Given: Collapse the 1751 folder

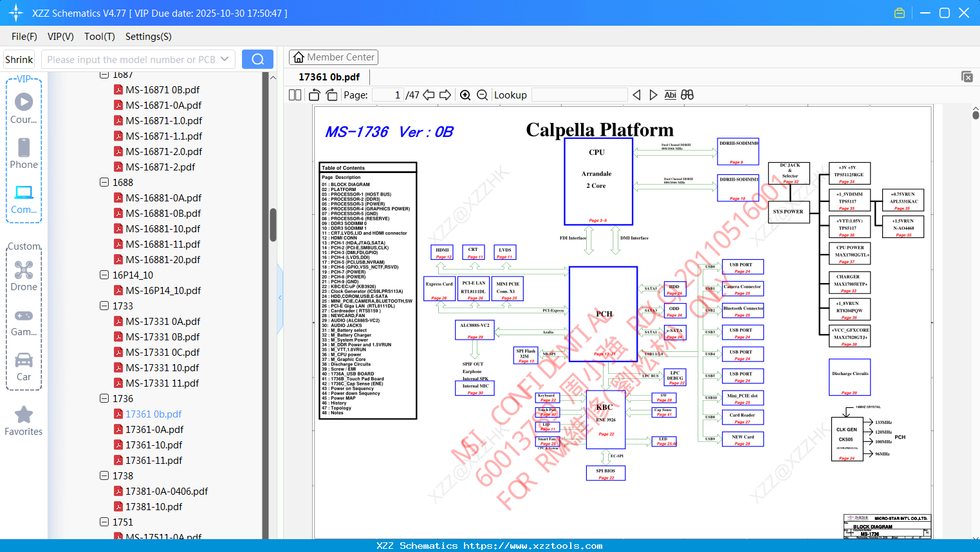Looking at the screenshot, I should 104,522.
